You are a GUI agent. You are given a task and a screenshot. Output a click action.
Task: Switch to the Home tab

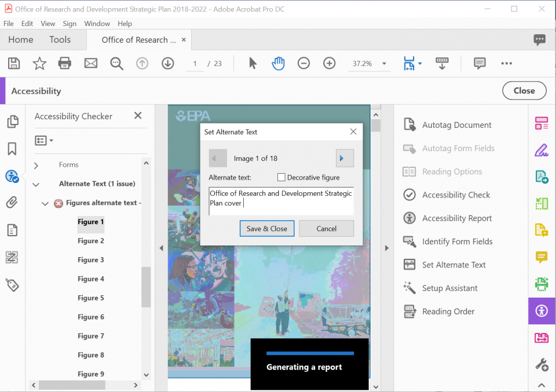[x=20, y=39]
